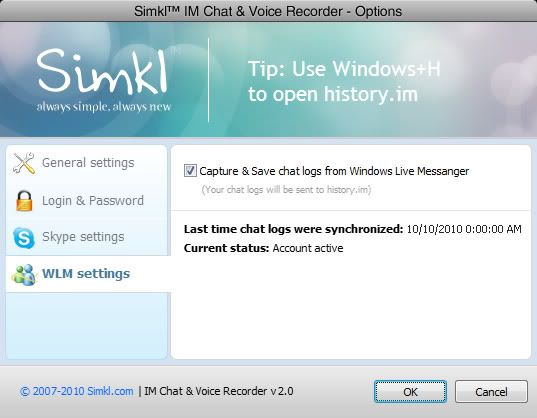
Task: Click the padlock Login & Password icon
Action: [x=24, y=201]
